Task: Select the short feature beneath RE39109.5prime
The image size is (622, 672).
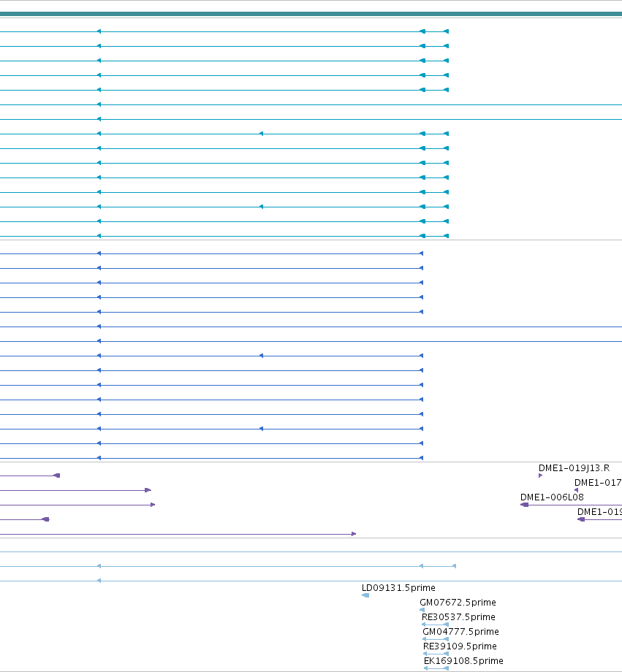Action: 436,654
